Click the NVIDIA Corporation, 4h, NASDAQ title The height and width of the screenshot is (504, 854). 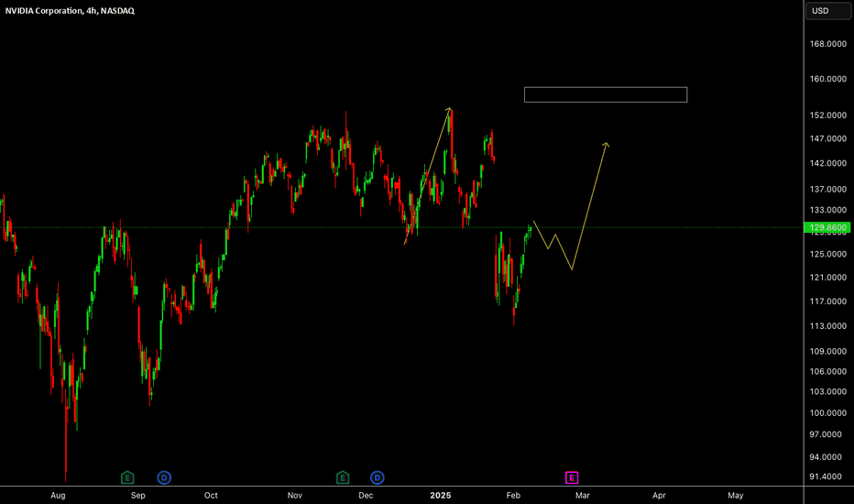pyautogui.click(x=70, y=10)
